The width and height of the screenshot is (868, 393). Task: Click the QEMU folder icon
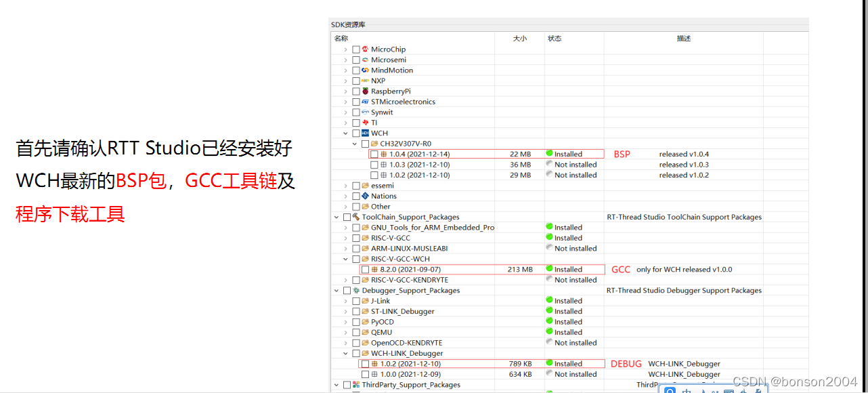coord(365,332)
